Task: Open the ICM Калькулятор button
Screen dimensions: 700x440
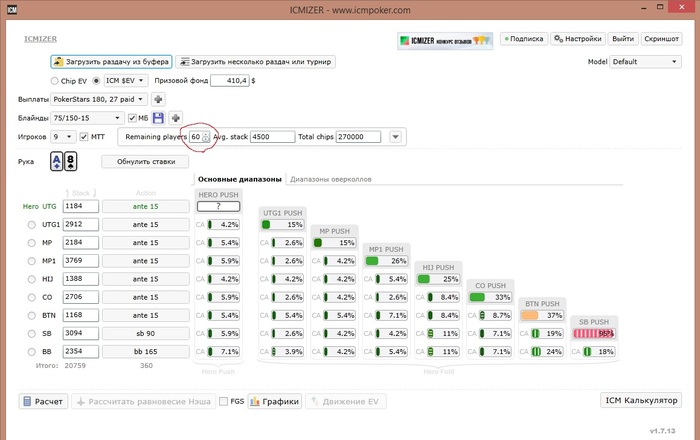Action: [x=641, y=400]
